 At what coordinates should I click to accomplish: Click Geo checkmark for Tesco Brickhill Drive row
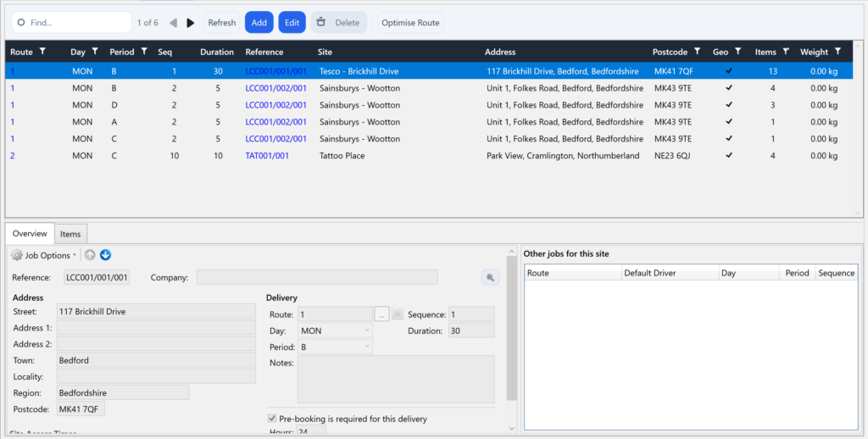pos(728,71)
